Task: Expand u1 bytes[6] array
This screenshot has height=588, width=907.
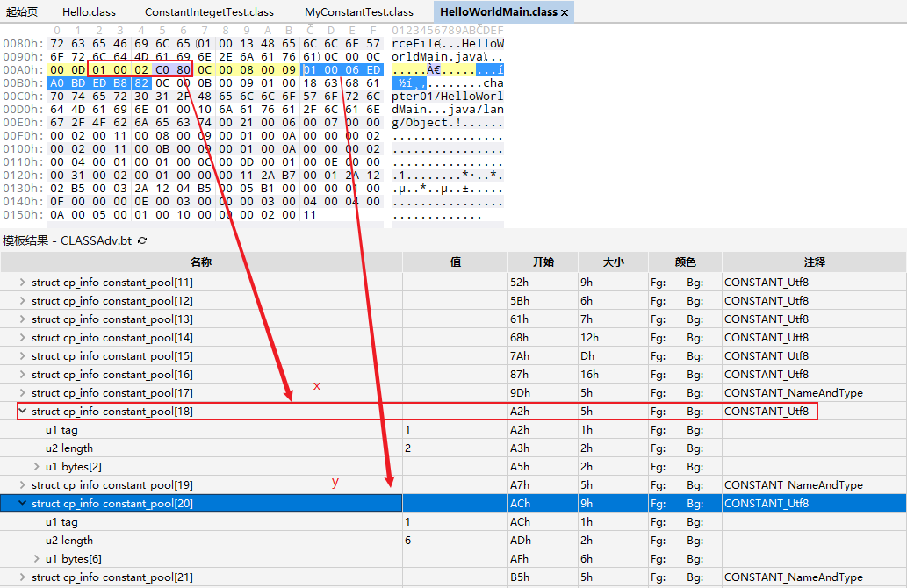Action: coord(37,559)
